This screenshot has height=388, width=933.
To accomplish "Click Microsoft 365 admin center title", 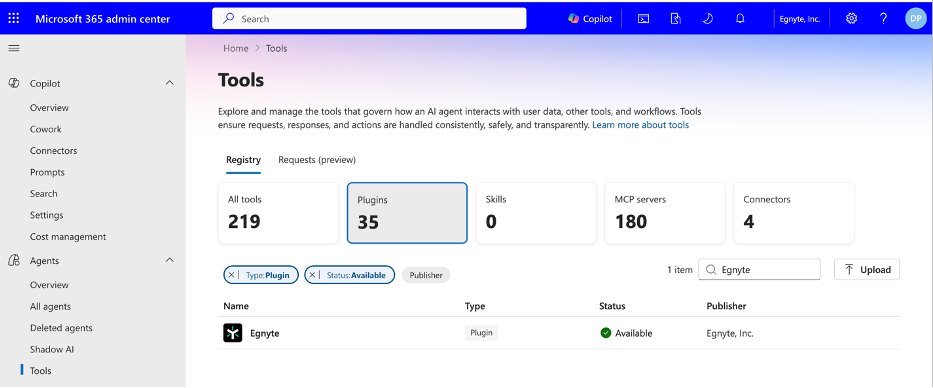I will click(102, 18).
